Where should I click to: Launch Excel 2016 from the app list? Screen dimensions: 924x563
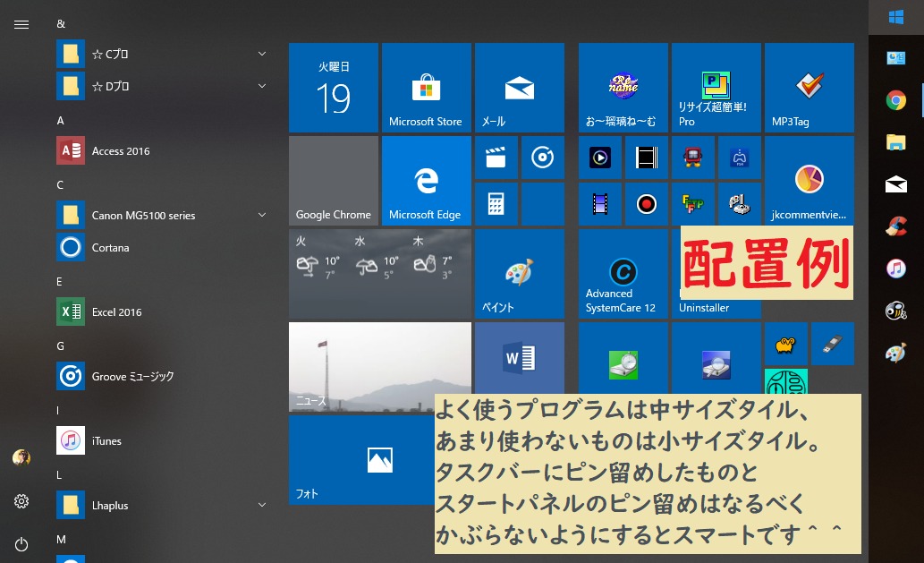point(163,311)
